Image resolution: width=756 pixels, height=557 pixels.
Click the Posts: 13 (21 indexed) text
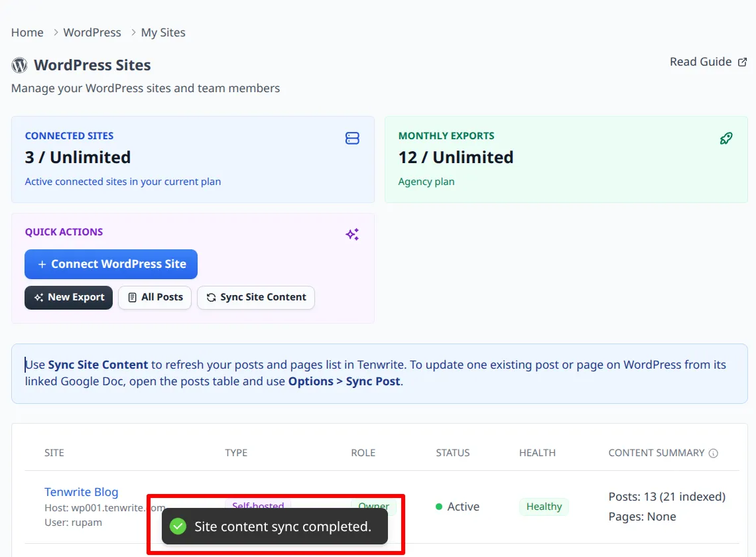666,497
